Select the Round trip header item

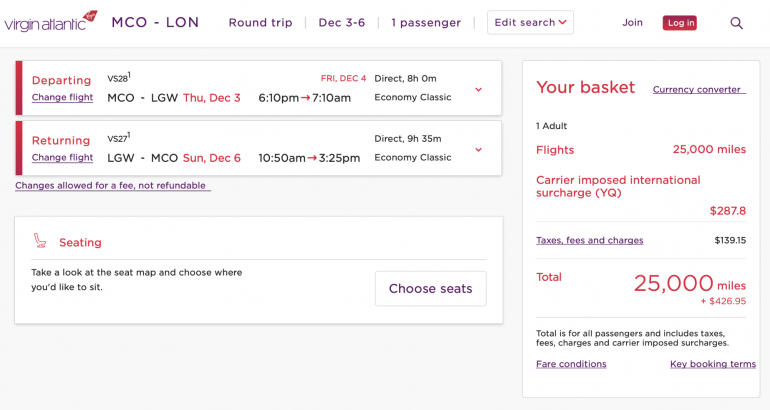tap(260, 22)
